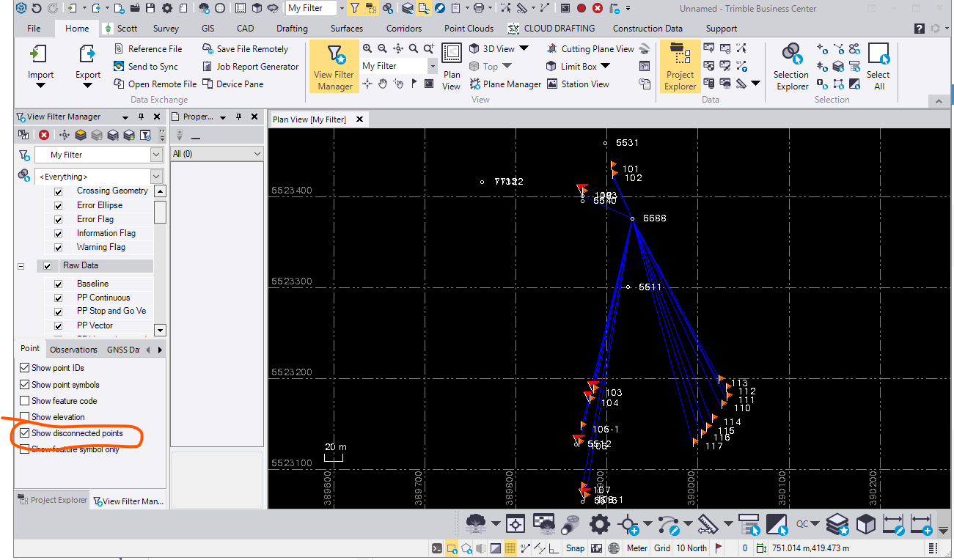Click the Snap button in status bar
954x560 pixels.
pyautogui.click(x=575, y=548)
